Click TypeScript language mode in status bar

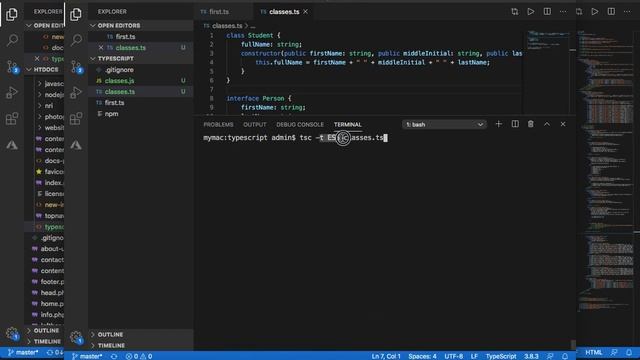[501, 356]
